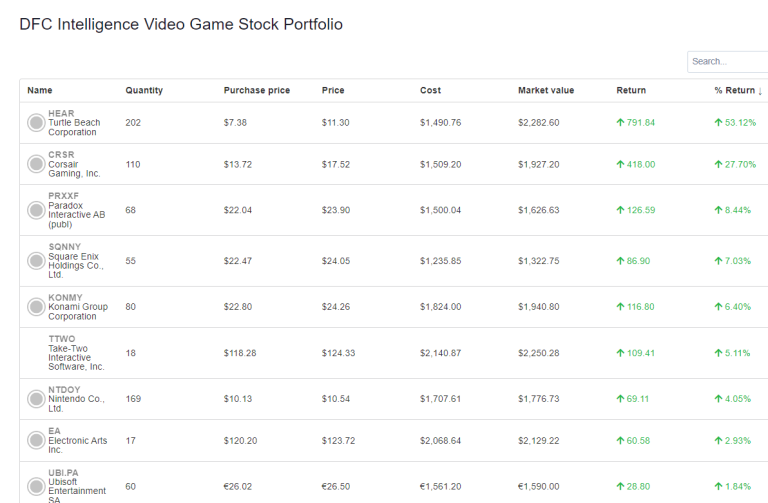Sort by Market value column header
The width and height of the screenshot is (768, 503).
point(546,91)
